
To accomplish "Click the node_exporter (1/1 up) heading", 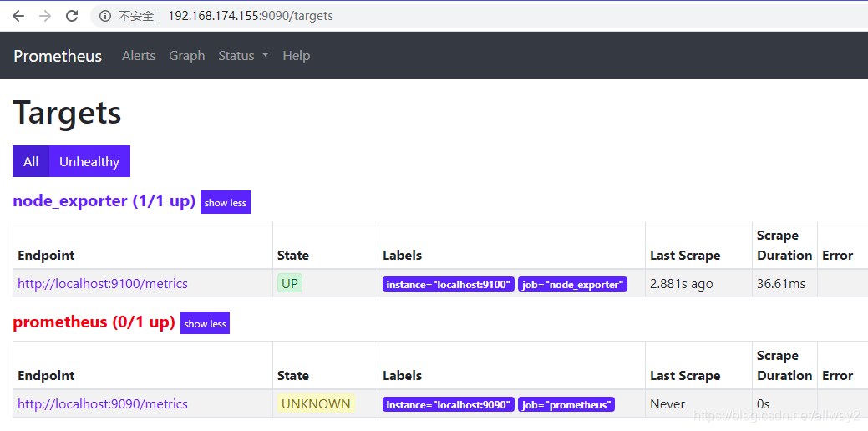I will tap(104, 200).
